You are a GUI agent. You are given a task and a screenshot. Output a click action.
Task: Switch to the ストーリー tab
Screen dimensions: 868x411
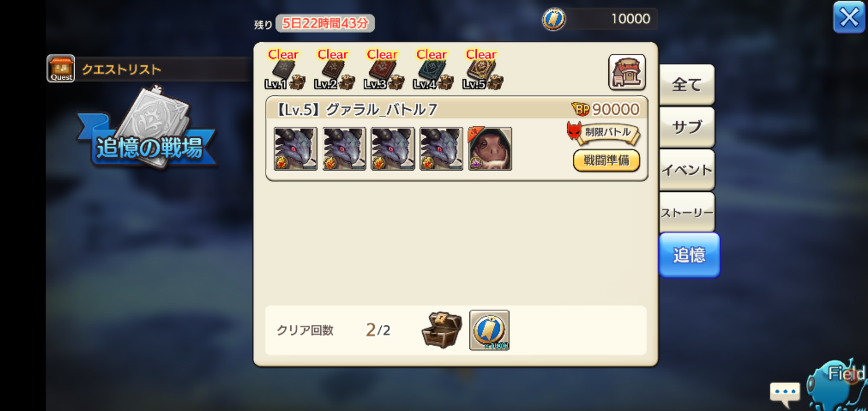point(687,212)
